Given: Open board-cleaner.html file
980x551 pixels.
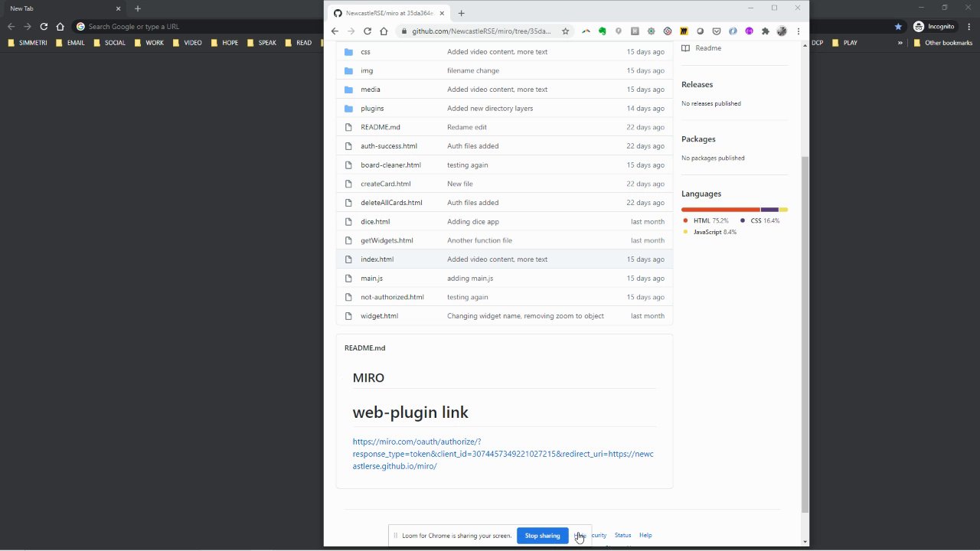Looking at the screenshot, I should (390, 165).
